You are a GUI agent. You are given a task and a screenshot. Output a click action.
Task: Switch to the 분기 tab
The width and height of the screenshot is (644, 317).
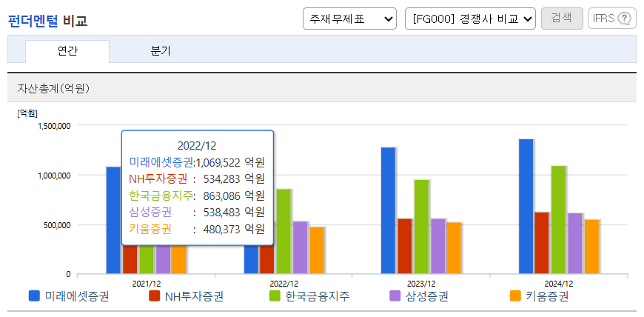coord(161,51)
